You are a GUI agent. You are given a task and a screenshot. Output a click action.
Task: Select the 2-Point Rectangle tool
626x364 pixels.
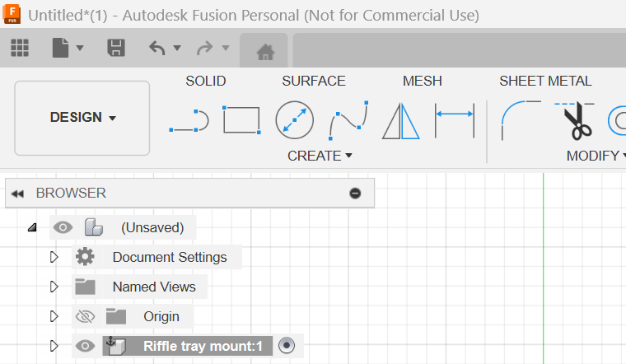point(241,120)
